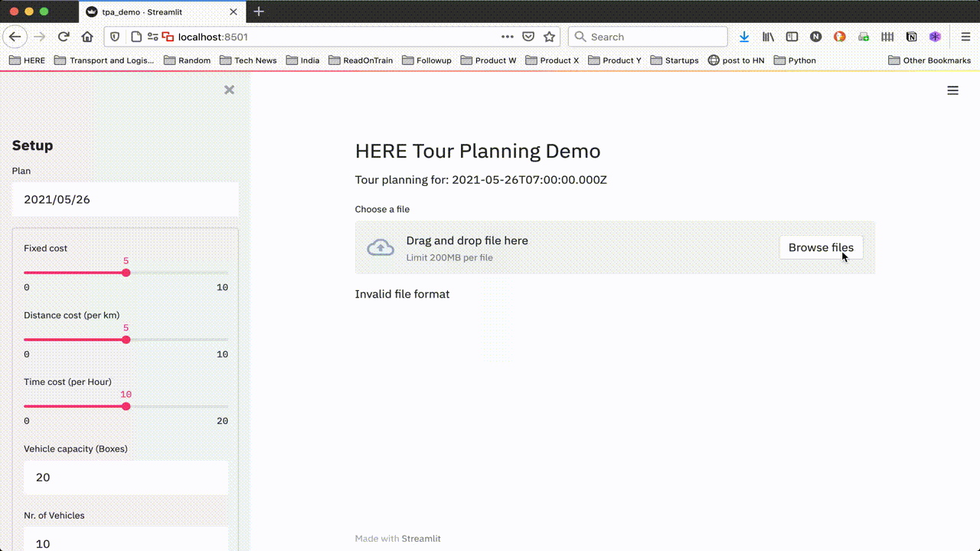980x551 pixels.
Task: Open Transport and Logistics bookmark folder
Action: click(104, 60)
